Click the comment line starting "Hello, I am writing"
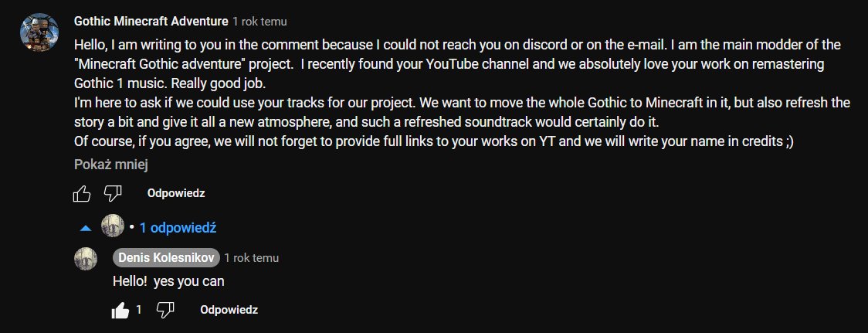This screenshot has width=868, height=333. 457,45
